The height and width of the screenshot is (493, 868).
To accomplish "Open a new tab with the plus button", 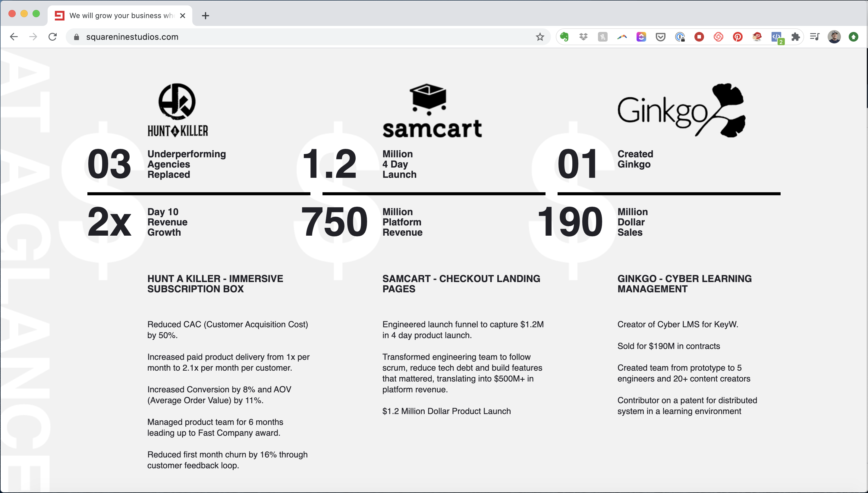I will [206, 16].
